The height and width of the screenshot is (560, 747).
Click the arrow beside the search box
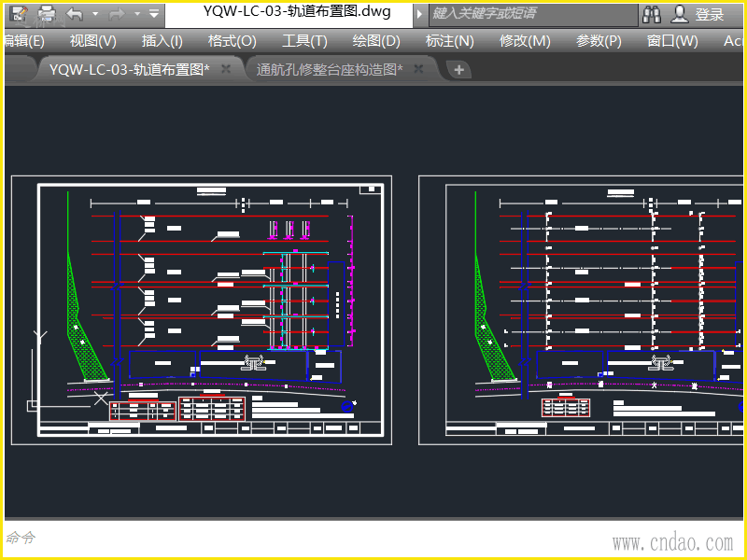(x=419, y=14)
